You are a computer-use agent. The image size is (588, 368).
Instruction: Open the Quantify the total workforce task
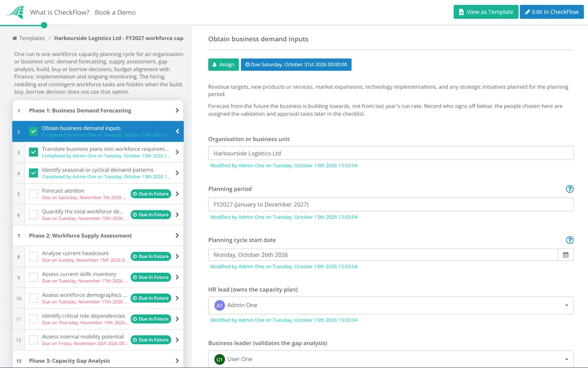coord(83,212)
